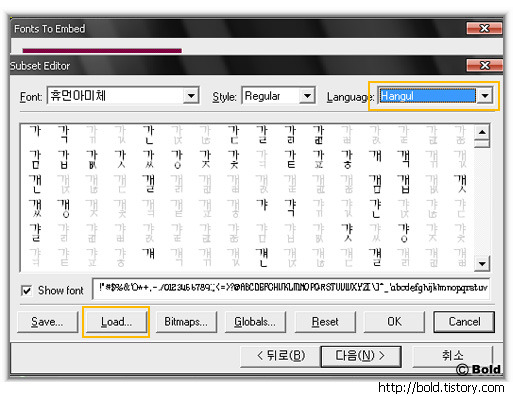Click the Load... button

116,322
